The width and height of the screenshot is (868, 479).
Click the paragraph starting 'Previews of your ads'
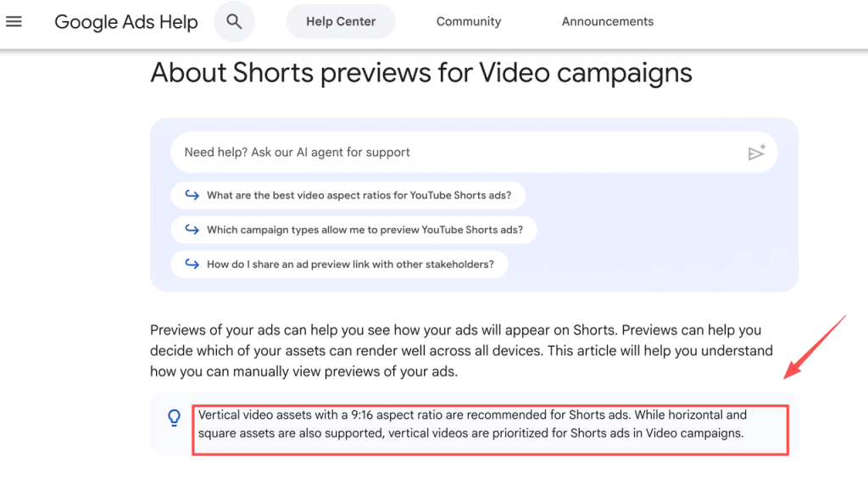pyautogui.click(x=462, y=350)
